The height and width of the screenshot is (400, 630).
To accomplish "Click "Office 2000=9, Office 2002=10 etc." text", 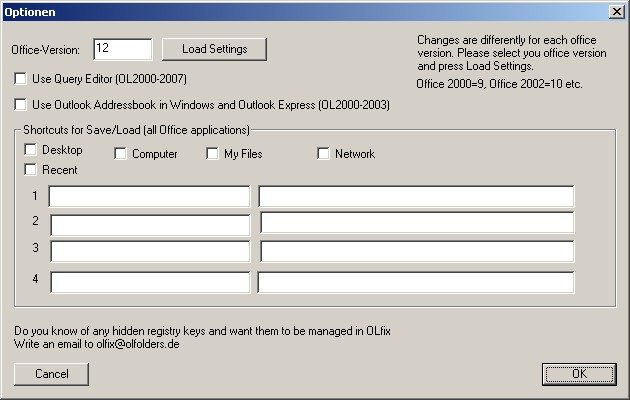I will pos(499,84).
